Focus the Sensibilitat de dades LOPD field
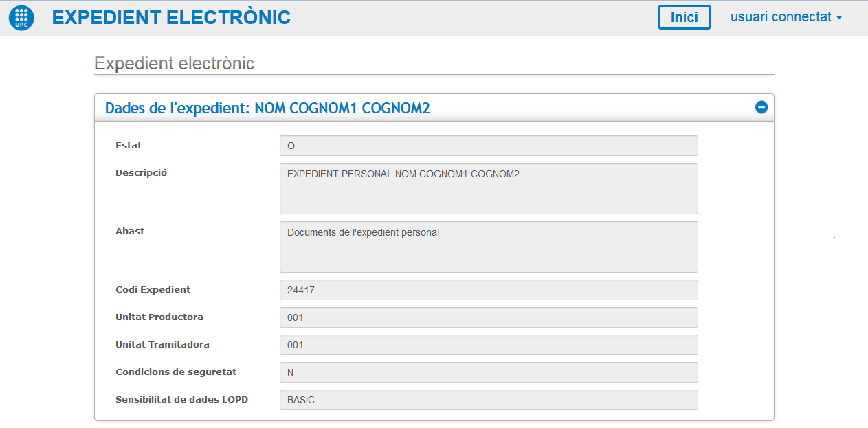 coord(488,400)
